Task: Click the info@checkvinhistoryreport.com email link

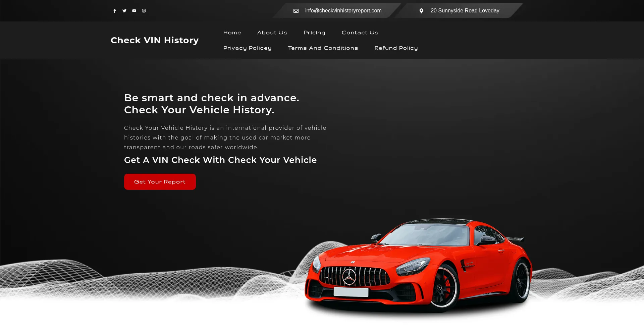Action: [343, 11]
